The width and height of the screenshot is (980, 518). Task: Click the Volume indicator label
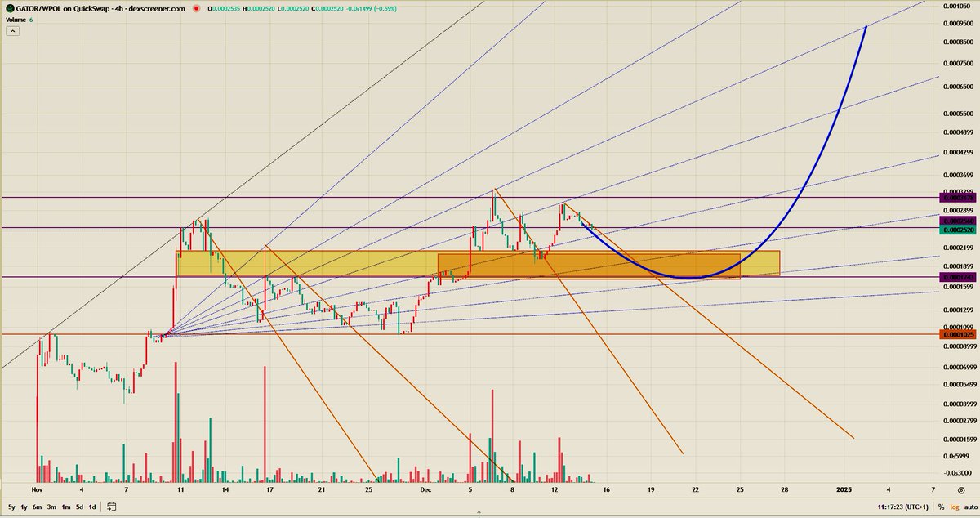pos(16,20)
